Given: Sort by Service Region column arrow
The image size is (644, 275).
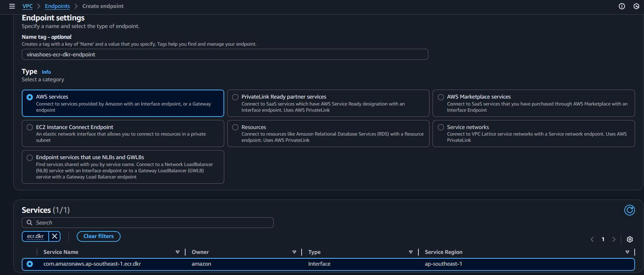Looking at the screenshot, I should (x=627, y=252).
